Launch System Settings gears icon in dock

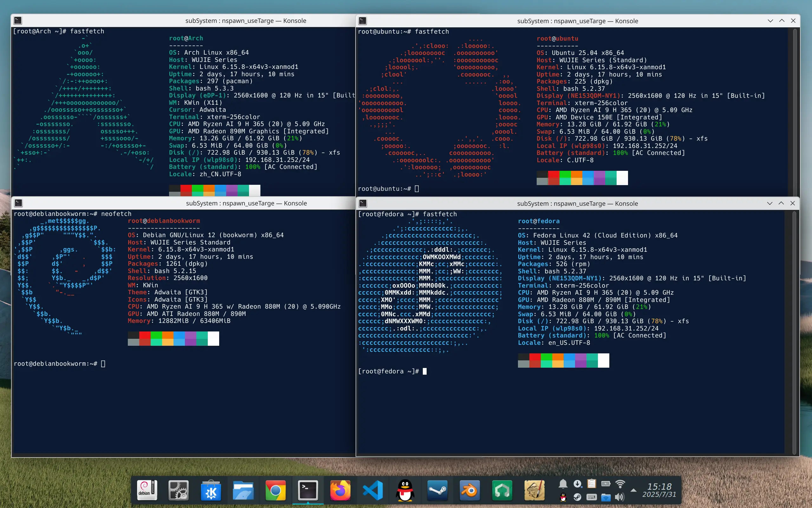click(179, 490)
